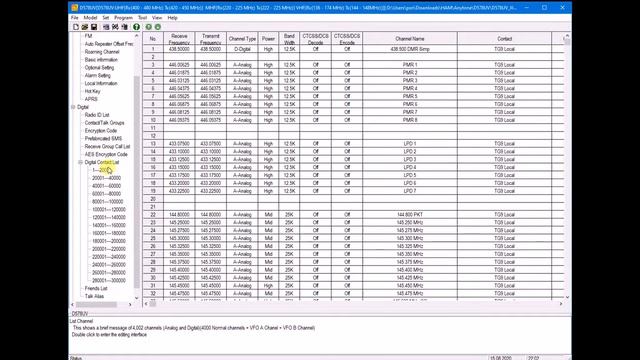The height and width of the screenshot is (360, 640).
Task: Click the Save floppy disk toolbar icon
Action: (94, 27)
